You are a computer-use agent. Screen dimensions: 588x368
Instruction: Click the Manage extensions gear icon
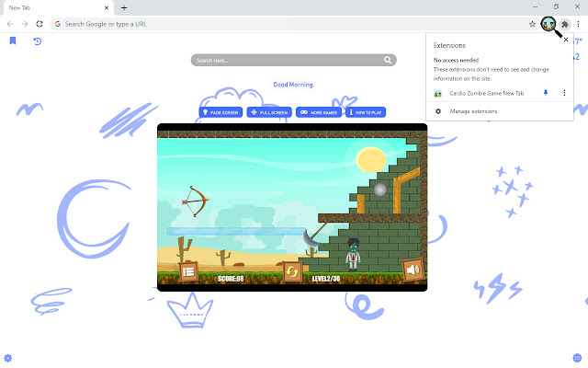pos(438,111)
